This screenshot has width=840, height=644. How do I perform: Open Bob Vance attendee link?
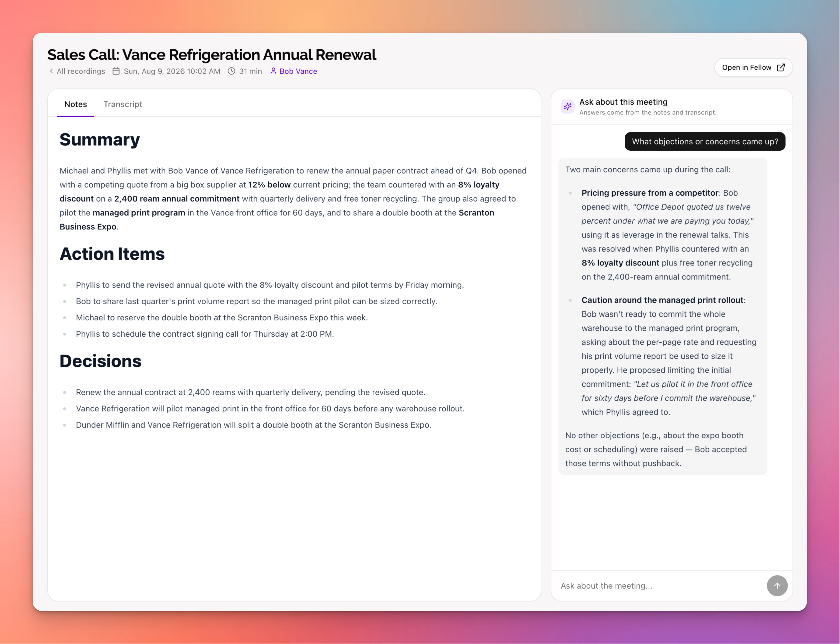pos(294,71)
